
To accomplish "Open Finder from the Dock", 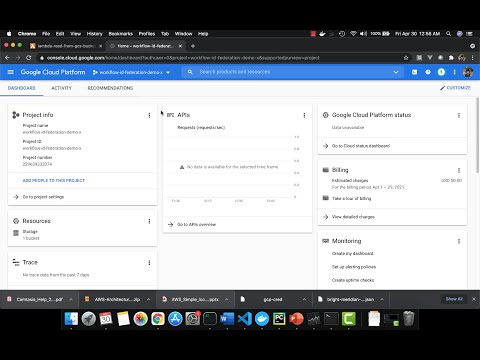I will [71, 319].
